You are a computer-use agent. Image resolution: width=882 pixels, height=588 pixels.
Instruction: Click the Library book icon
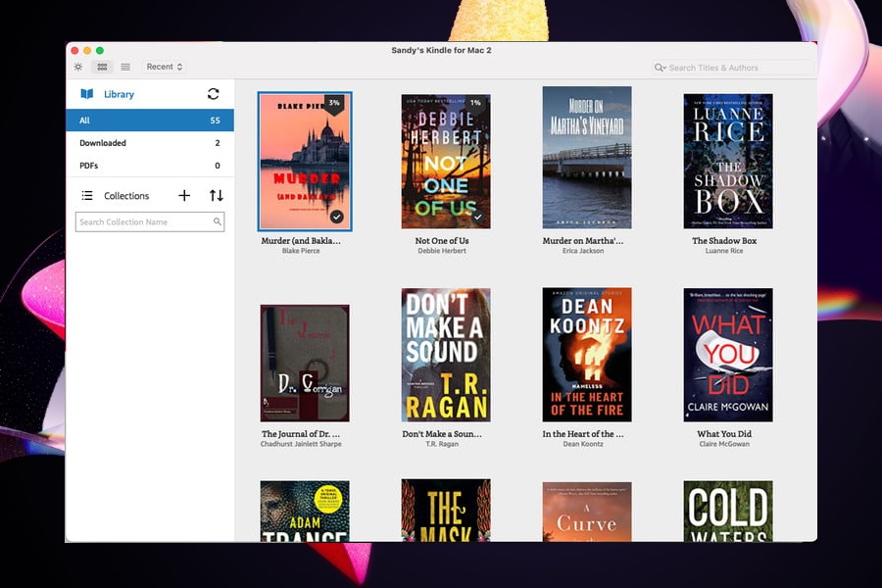pyautogui.click(x=88, y=94)
